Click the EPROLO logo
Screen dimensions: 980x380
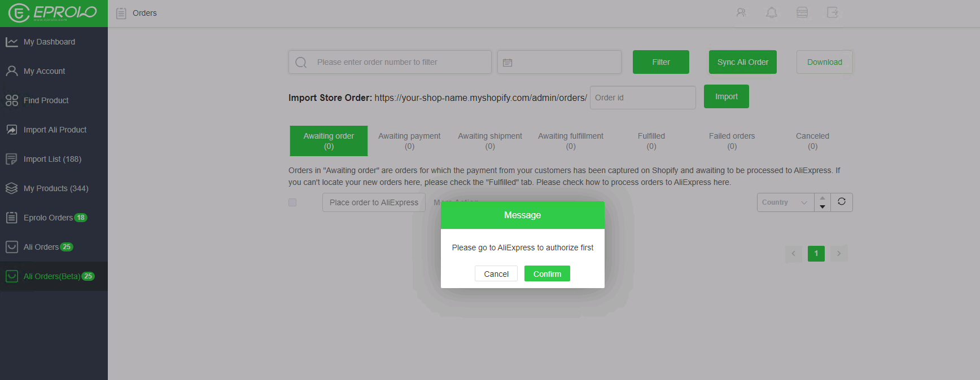53,12
